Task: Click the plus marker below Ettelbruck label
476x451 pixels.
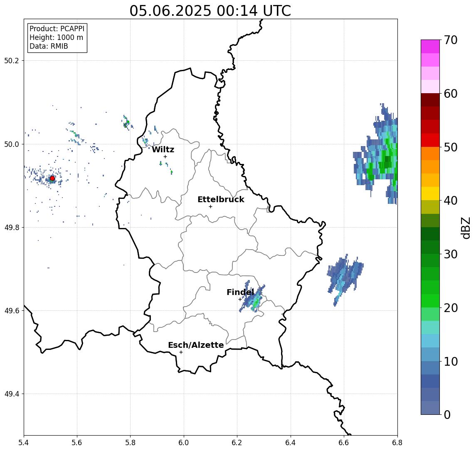Action: pyautogui.click(x=210, y=207)
